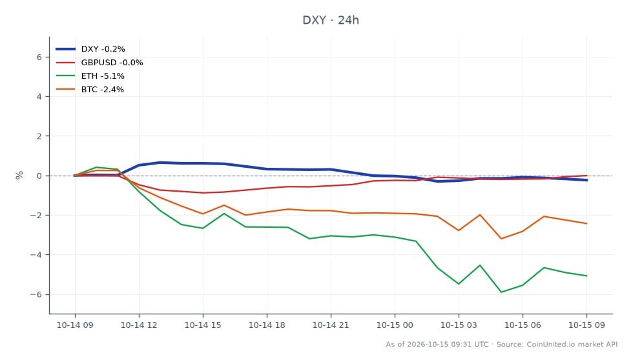Click the GBPUSD red legend swatch
Image resolution: width=633 pixels, height=364 pixels.
(x=65, y=63)
